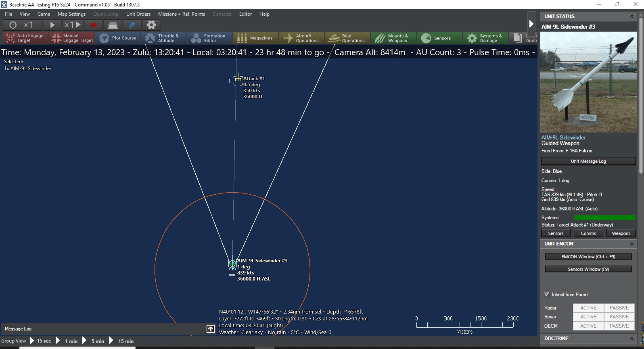Set Sonar to ACTIVE

point(588,317)
